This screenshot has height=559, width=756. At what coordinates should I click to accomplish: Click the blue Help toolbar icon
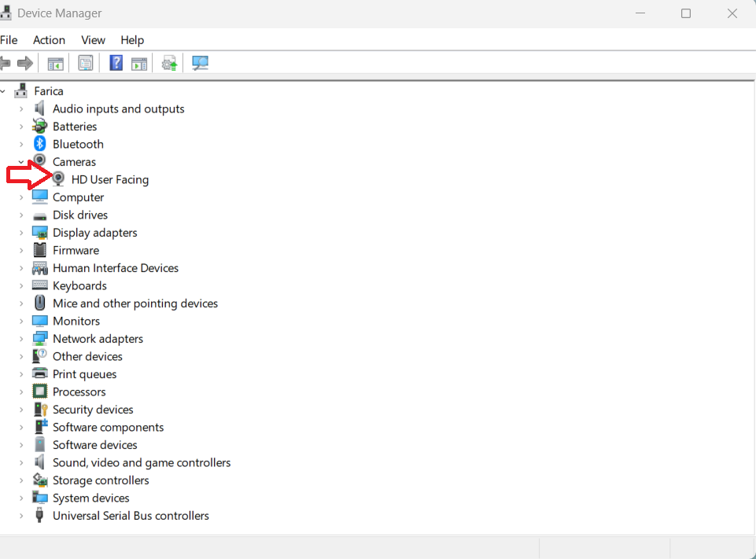click(x=116, y=63)
